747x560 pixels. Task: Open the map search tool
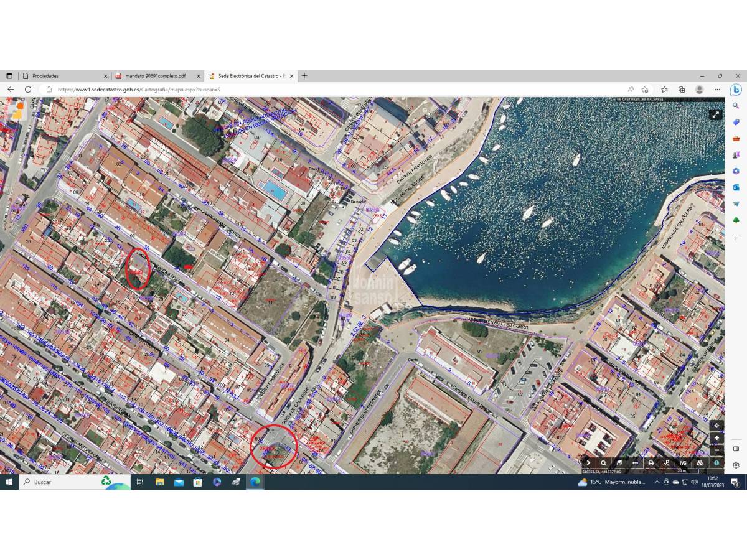(603, 463)
